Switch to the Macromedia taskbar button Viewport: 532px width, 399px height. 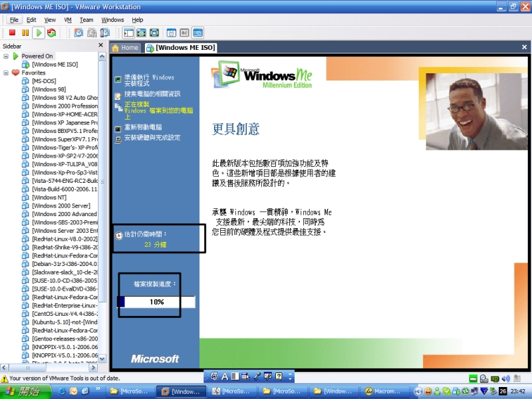[x=384, y=391]
